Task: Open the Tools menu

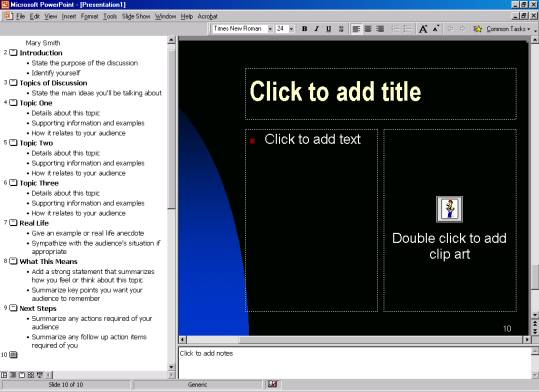Action: (110, 16)
